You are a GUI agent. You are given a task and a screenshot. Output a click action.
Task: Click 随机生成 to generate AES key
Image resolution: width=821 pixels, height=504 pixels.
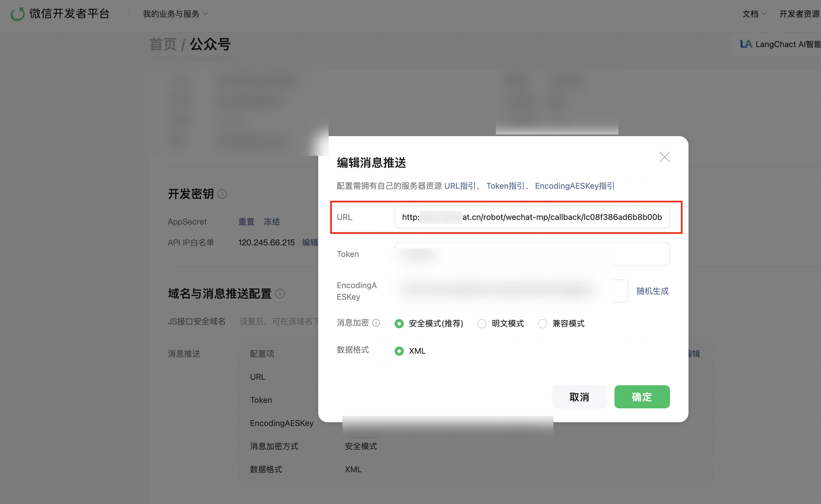tap(652, 291)
